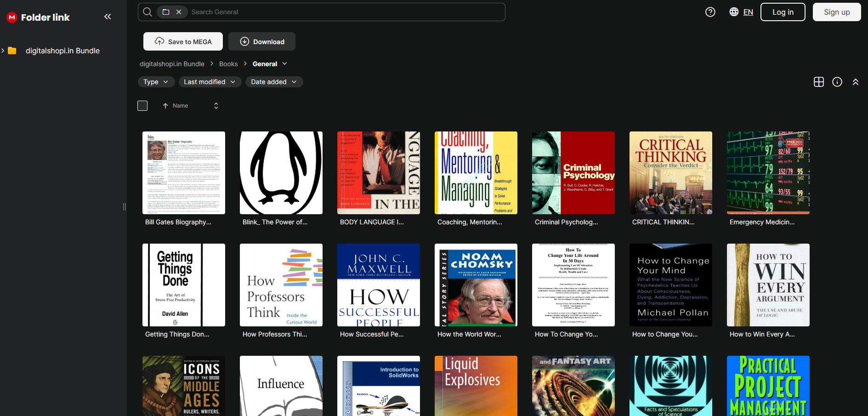Open BODY LANGUAGE book thumbnail
The image size is (868, 416).
coord(379,173)
